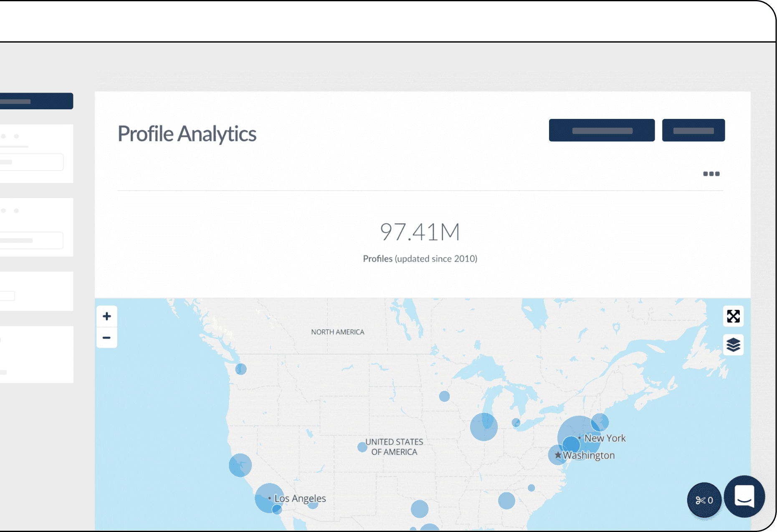Image resolution: width=777 pixels, height=532 pixels.
Task: Zoom out of the map with minus button
Action: coord(107,338)
